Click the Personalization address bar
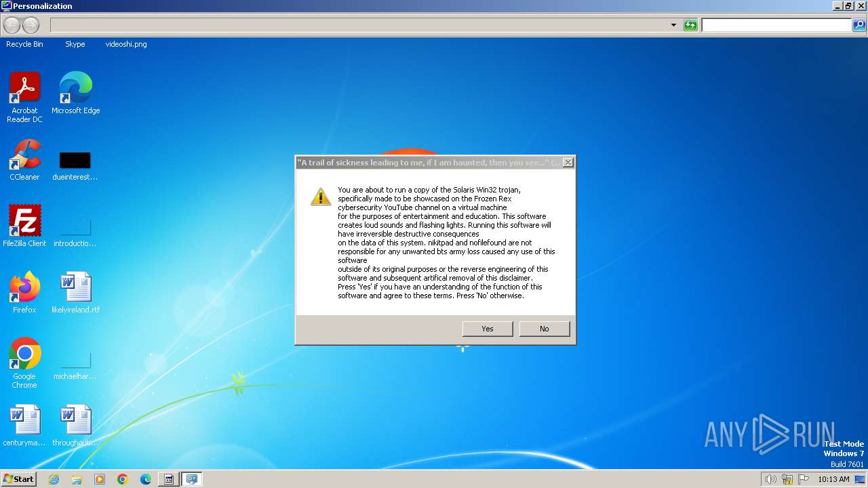Viewport: 868px width, 488px height. click(x=359, y=25)
